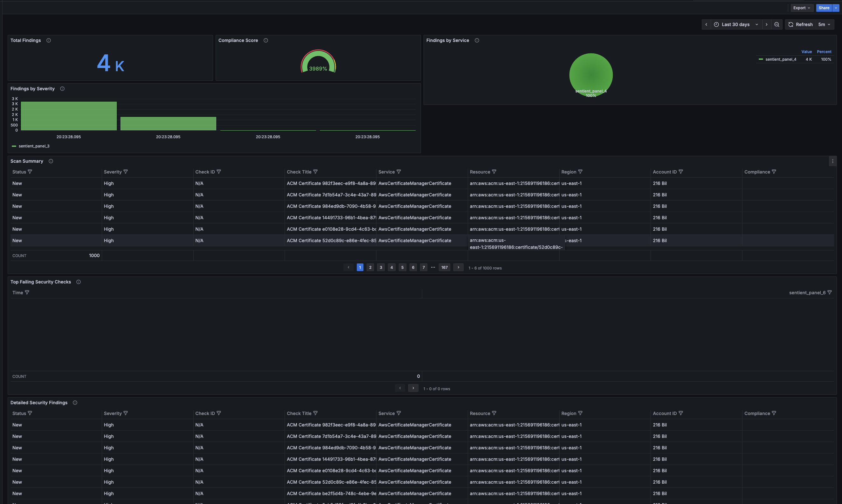
Task: Sort service legend by Value header
Action: point(806,51)
